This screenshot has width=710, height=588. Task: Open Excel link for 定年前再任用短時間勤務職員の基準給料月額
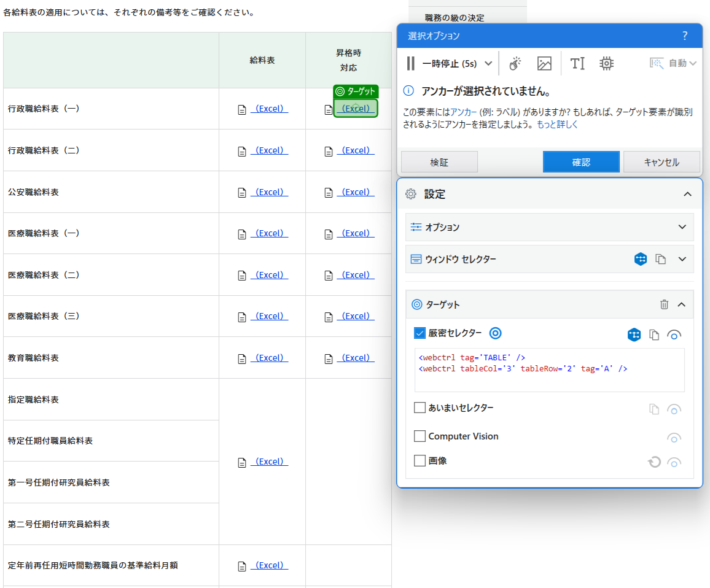click(270, 565)
